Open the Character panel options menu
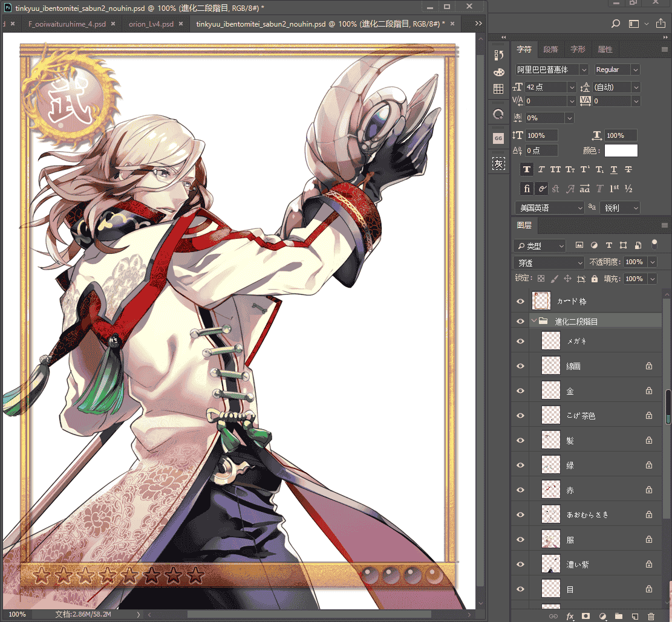This screenshot has height=622, width=672. tap(664, 49)
